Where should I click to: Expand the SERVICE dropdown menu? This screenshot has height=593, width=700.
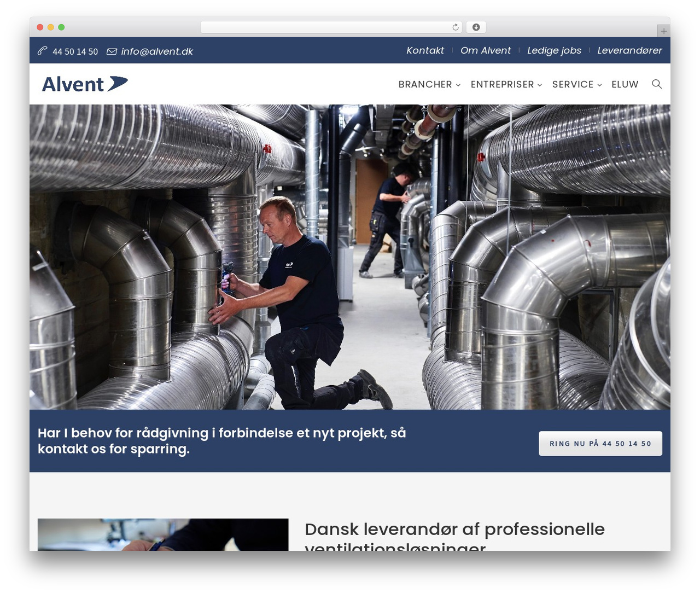pos(577,84)
